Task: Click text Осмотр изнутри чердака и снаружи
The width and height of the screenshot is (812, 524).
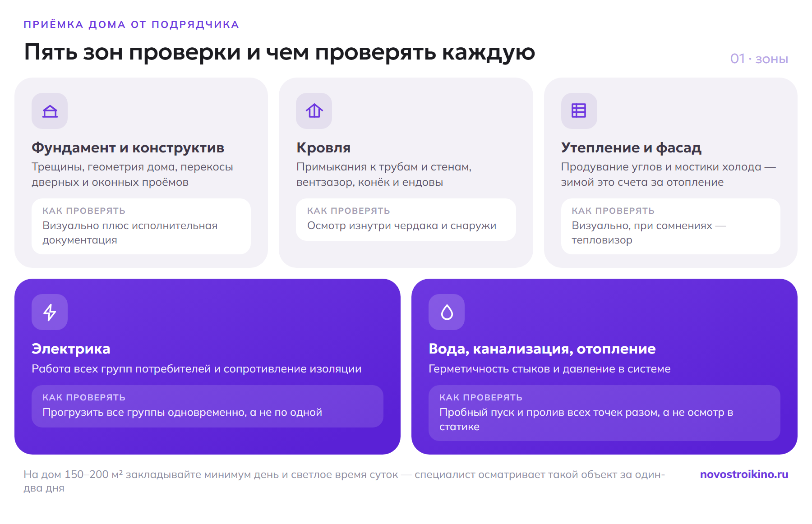Action: [401, 225]
